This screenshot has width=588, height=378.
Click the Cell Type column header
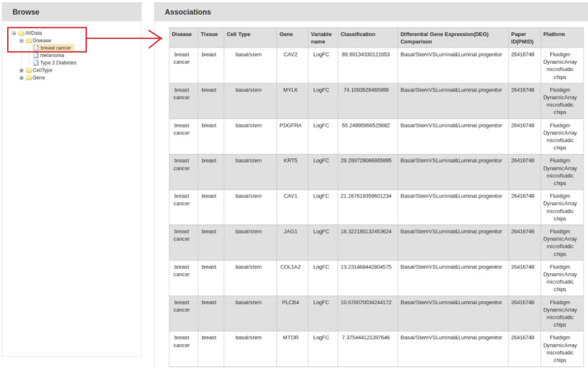250,37
